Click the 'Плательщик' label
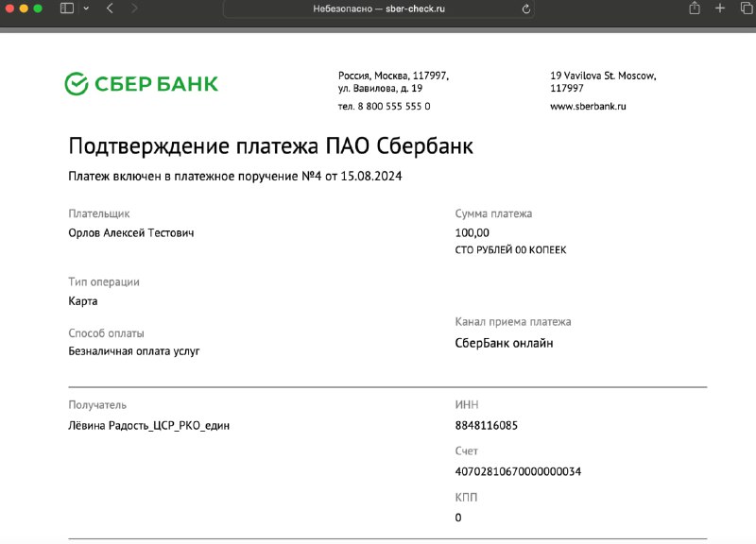Screen dimensions: 756x544 coord(99,214)
